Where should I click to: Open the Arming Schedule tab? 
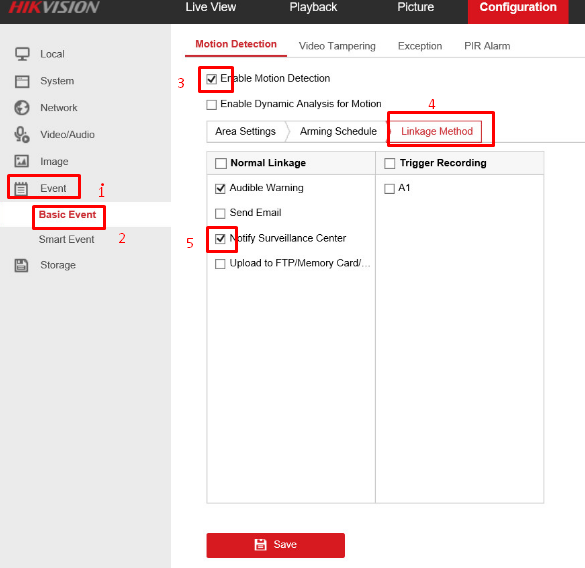click(x=338, y=131)
